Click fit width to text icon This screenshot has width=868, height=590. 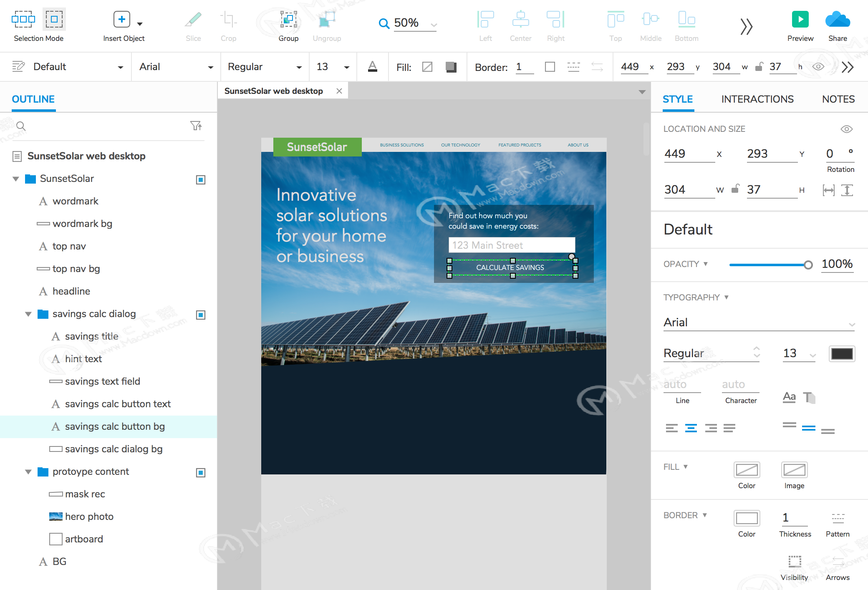coord(828,190)
